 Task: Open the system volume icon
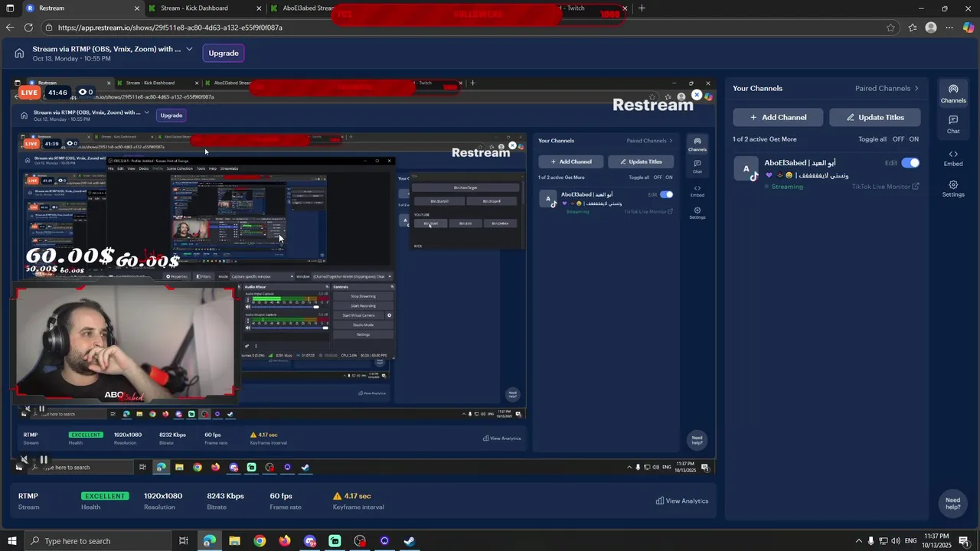click(x=895, y=541)
